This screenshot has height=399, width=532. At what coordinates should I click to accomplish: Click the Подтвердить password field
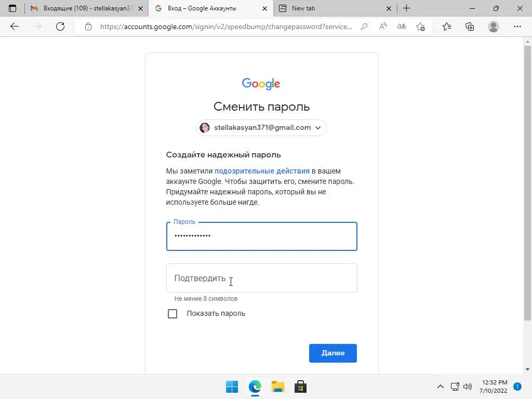point(262,278)
